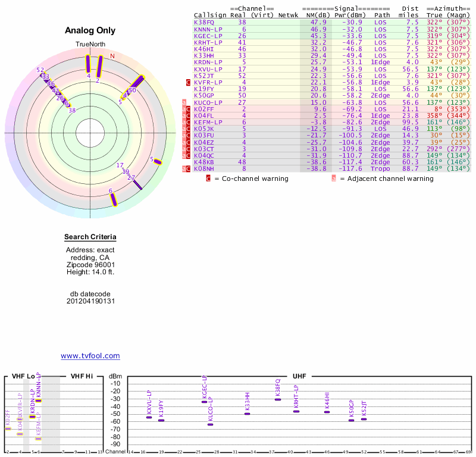Click the K52JT signal marker in UHF chart
476x457 pixels.
pyautogui.click(x=364, y=419)
